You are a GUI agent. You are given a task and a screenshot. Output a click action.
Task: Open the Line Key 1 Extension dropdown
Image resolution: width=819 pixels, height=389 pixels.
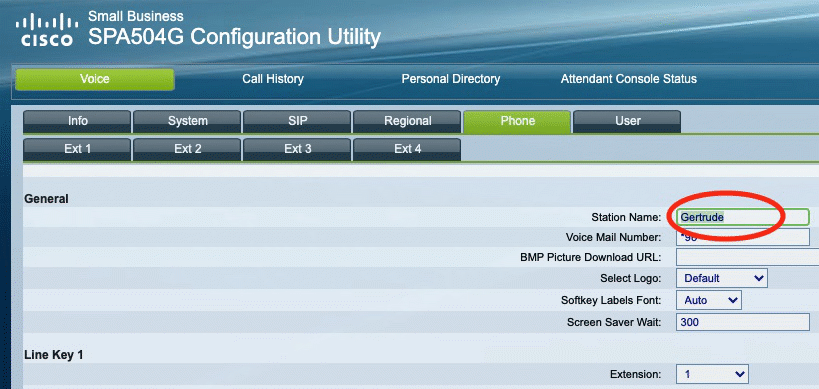pyautogui.click(x=712, y=374)
